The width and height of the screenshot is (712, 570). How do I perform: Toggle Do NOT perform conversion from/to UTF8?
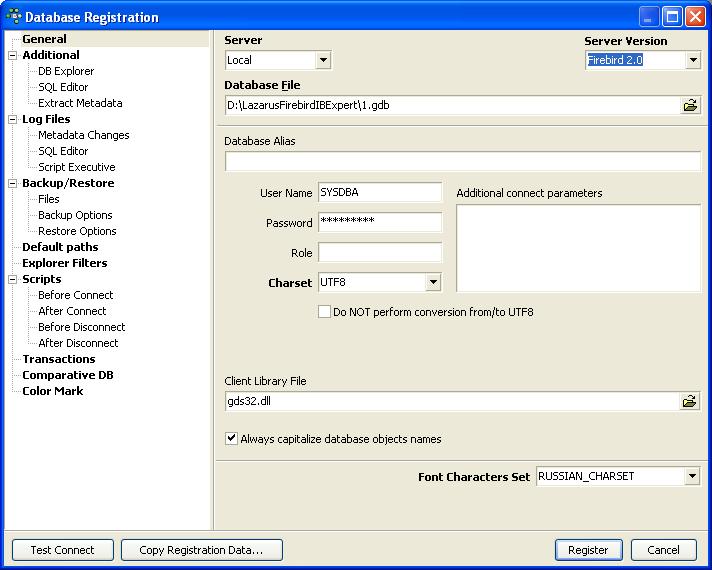pos(324,312)
